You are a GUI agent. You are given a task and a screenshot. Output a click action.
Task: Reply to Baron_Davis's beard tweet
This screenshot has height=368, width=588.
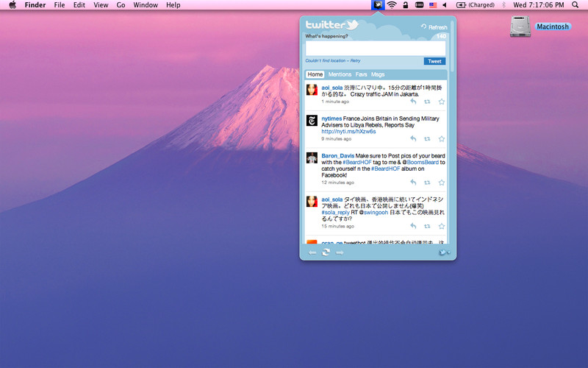[x=413, y=182]
